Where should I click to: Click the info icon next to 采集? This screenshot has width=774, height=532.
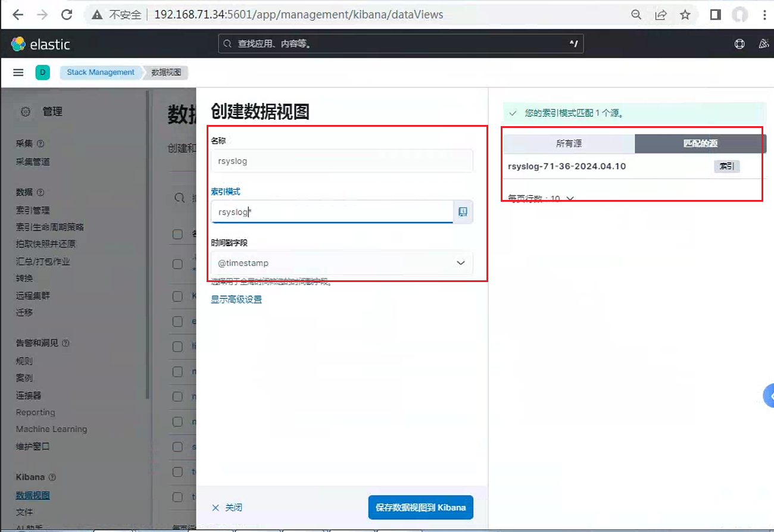click(40, 143)
